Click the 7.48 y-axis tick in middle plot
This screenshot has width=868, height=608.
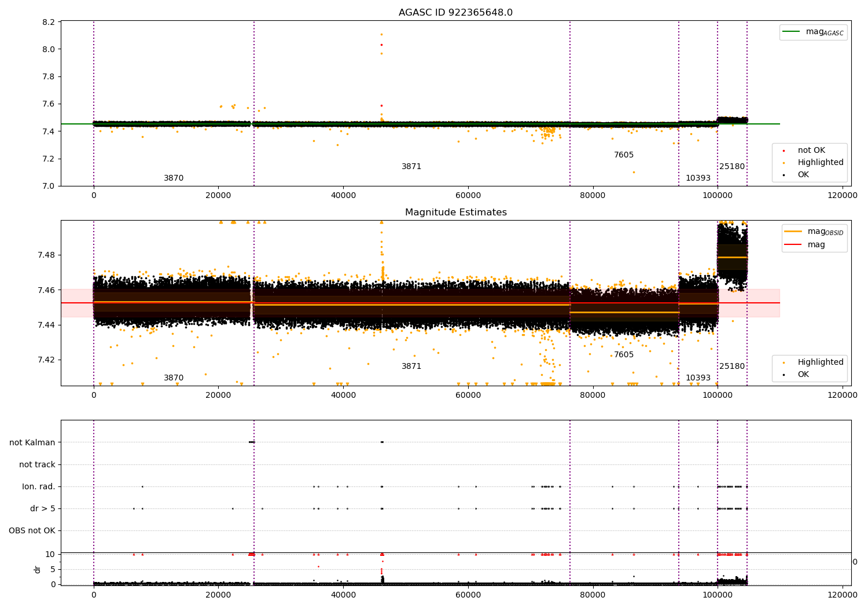tap(47, 255)
